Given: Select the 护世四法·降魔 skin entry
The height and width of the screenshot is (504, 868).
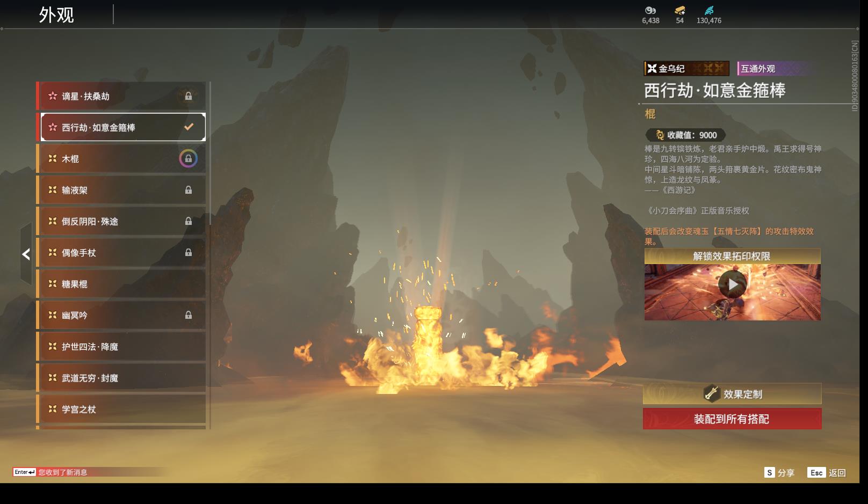Looking at the screenshot, I should point(121,347).
